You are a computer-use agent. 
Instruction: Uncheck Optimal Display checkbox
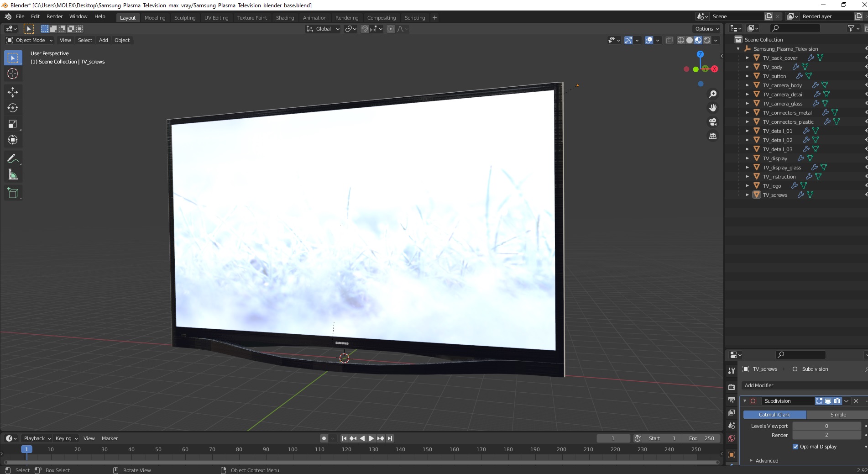click(x=795, y=447)
